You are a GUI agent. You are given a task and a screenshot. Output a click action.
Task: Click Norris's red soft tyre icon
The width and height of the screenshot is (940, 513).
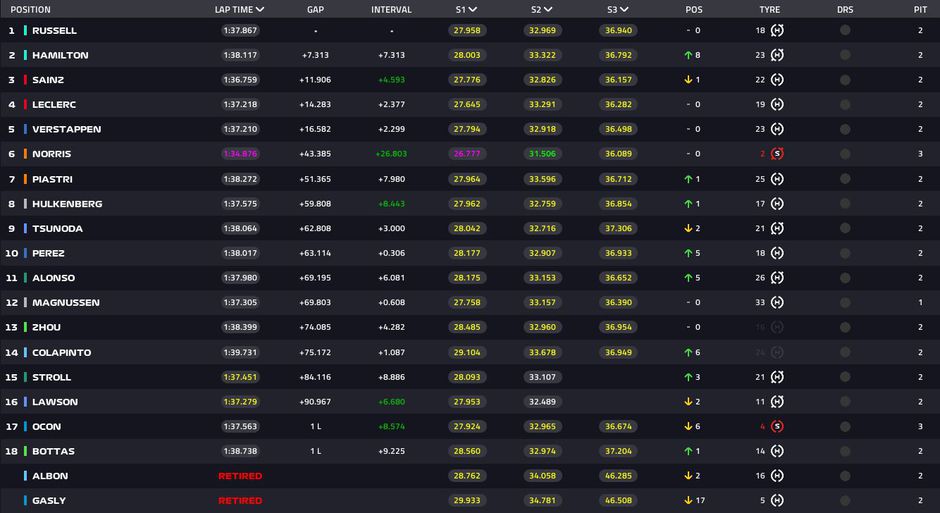click(777, 154)
